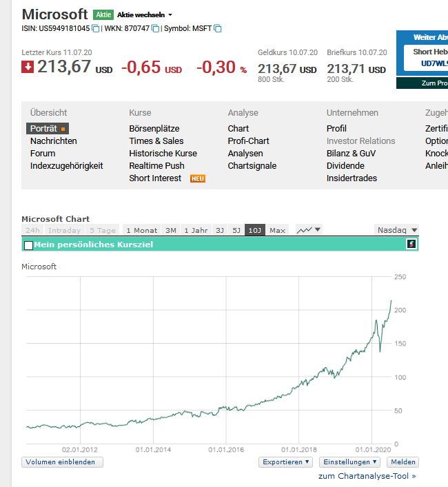This screenshot has width=448, height=487.
Task: Expand the Aktie wechseln dropdown
Action: pos(145,15)
